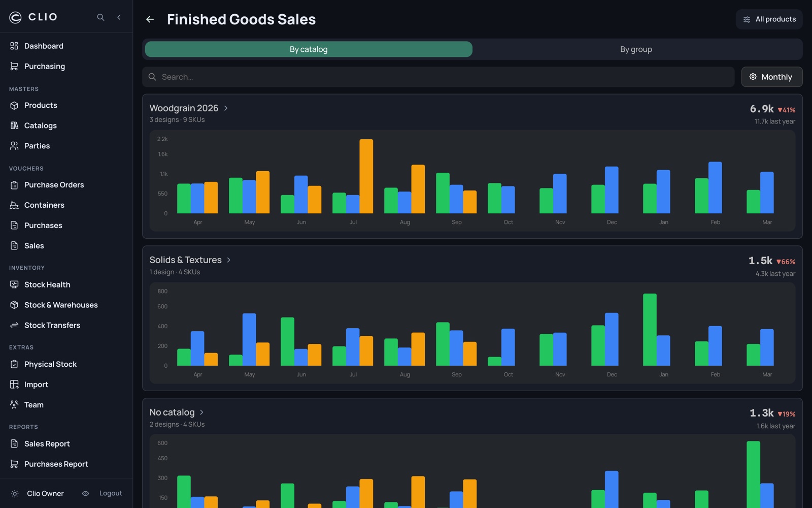
Task: Click the '11.7k last year' text
Action: coord(775,121)
